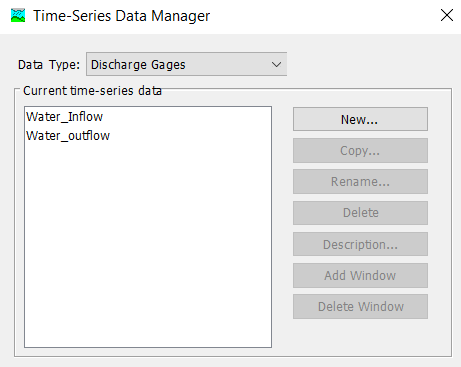The height and width of the screenshot is (367, 461).
Task: Close the Time-Series Data Manager dialog
Action: click(447, 15)
